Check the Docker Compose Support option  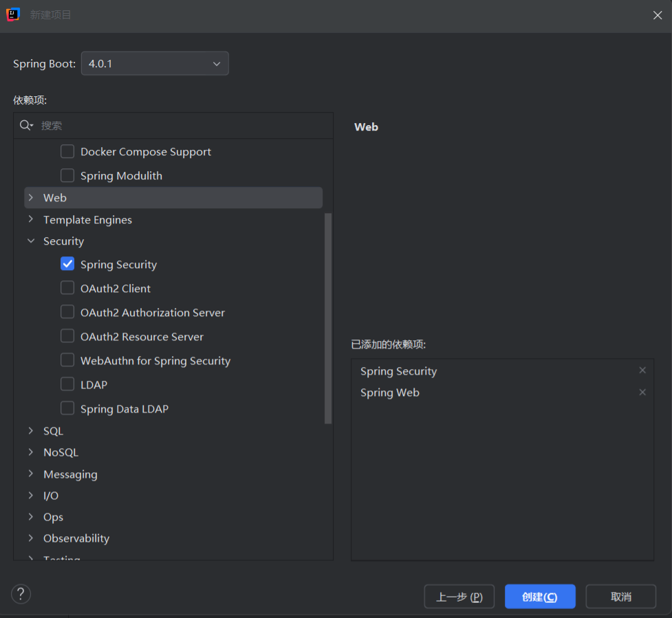pyautogui.click(x=67, y=151)
